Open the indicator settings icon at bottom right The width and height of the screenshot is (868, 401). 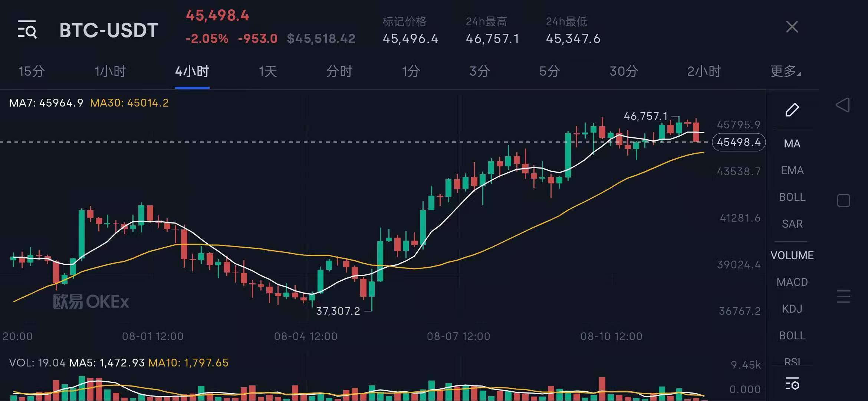click(x=792, y=384)
